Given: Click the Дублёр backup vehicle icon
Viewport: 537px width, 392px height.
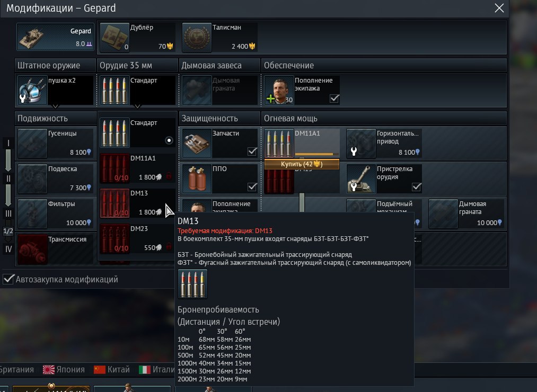Looking at the screenshot, I should [115, 37].
